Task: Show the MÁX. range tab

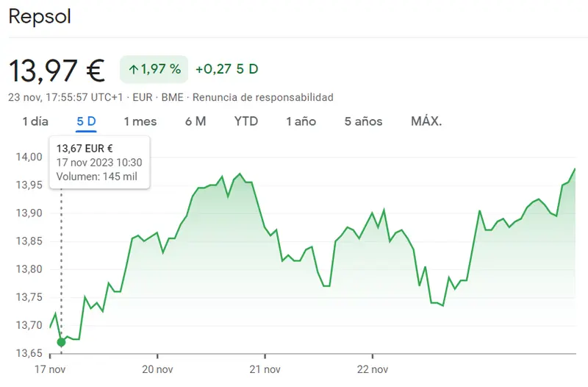Action: pos(426,121)
